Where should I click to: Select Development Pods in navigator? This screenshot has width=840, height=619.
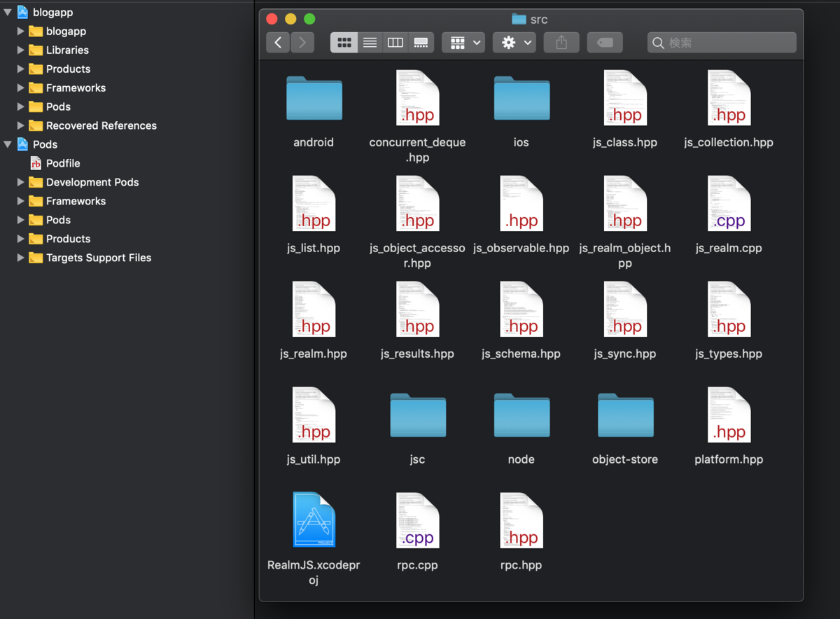click(x=92, y=182)
